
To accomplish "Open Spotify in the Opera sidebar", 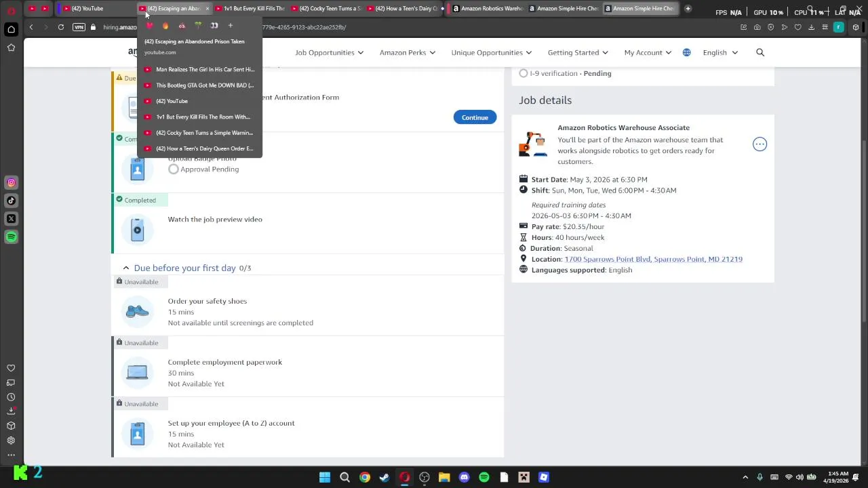I will (x=11, y=237).
